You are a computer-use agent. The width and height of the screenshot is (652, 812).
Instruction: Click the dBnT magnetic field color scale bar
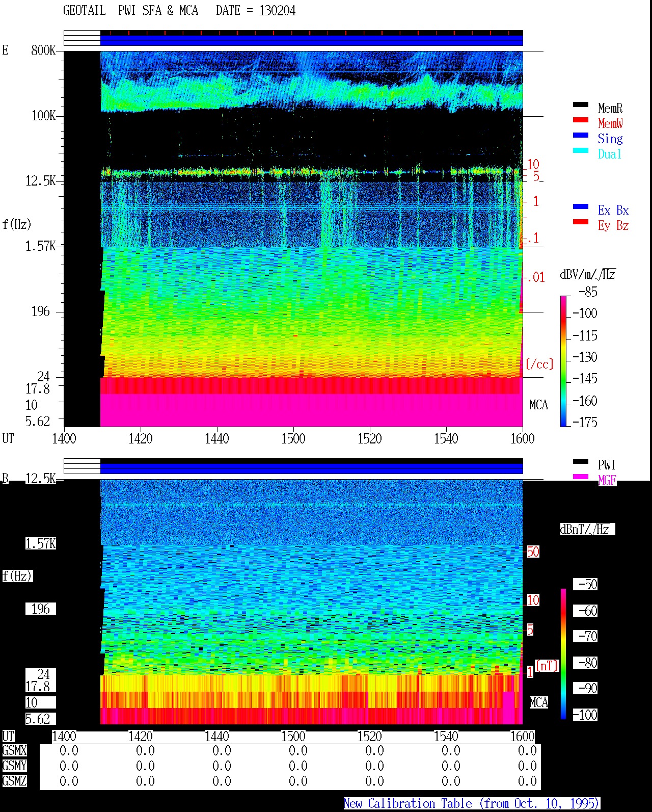[563, 654]
